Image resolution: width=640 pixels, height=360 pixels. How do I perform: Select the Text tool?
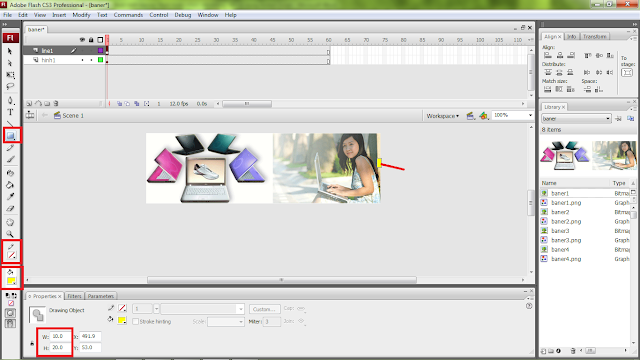click(10, 112)
